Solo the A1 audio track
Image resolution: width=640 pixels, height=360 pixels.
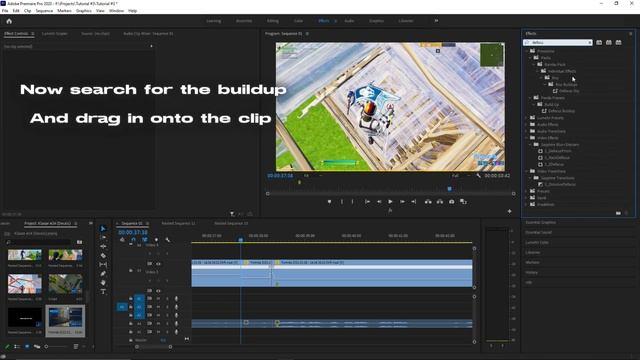167,298
